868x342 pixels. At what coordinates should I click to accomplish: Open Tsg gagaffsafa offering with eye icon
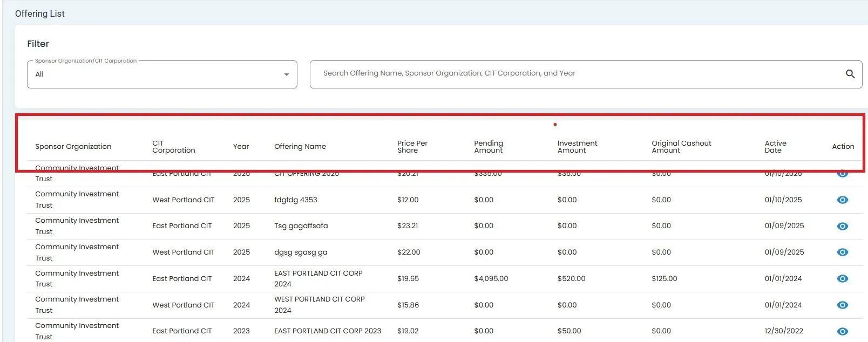pos(842,226)
